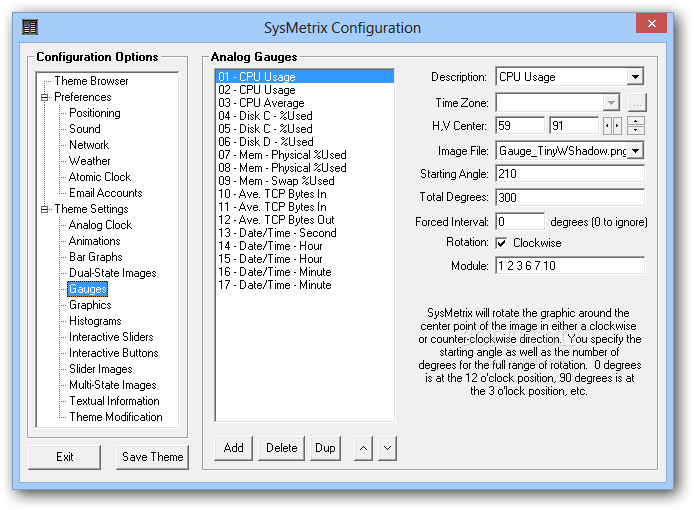Select Animations theme setting
This screenshot has width=694, height=510.
(95, 241)
